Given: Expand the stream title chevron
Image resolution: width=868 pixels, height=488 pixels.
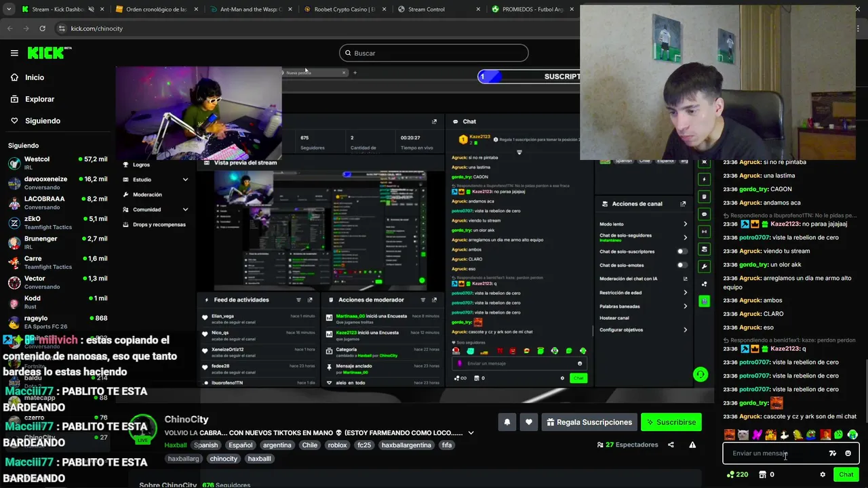Looking at the screenshot, I should [471, 432].
